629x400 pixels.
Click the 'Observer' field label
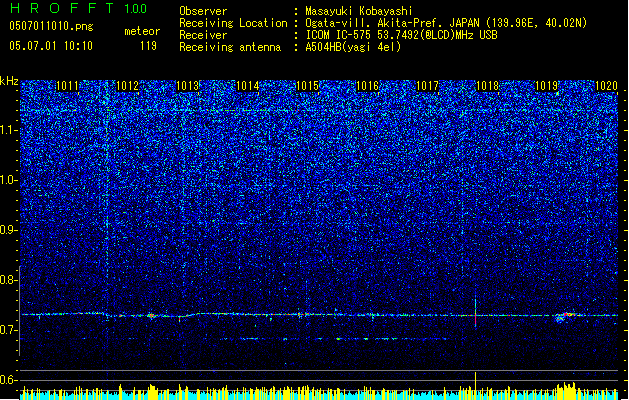[x=203, y=11]
